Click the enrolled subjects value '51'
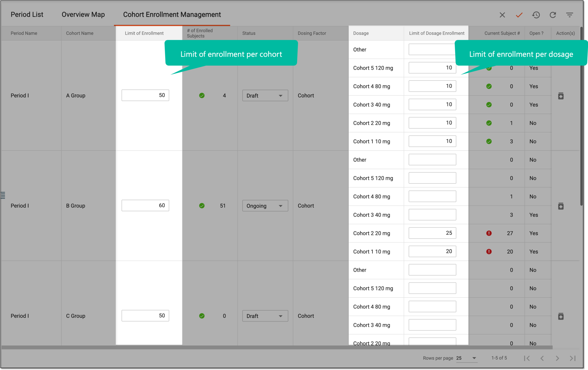588x370 pixels. (222, 206)
